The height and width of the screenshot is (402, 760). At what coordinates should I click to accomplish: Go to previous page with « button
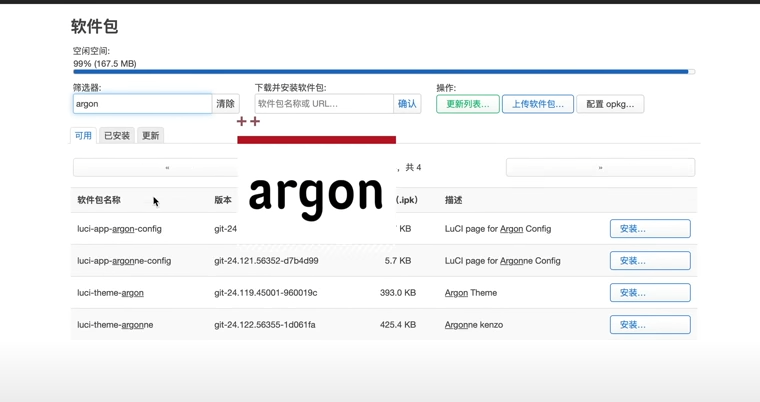click(155, 168)
